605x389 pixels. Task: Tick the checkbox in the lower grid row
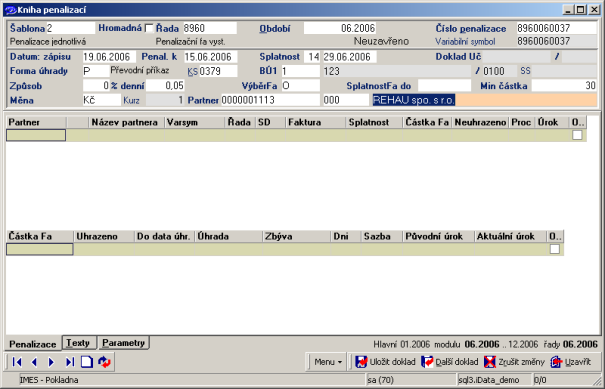pos(554,249)
